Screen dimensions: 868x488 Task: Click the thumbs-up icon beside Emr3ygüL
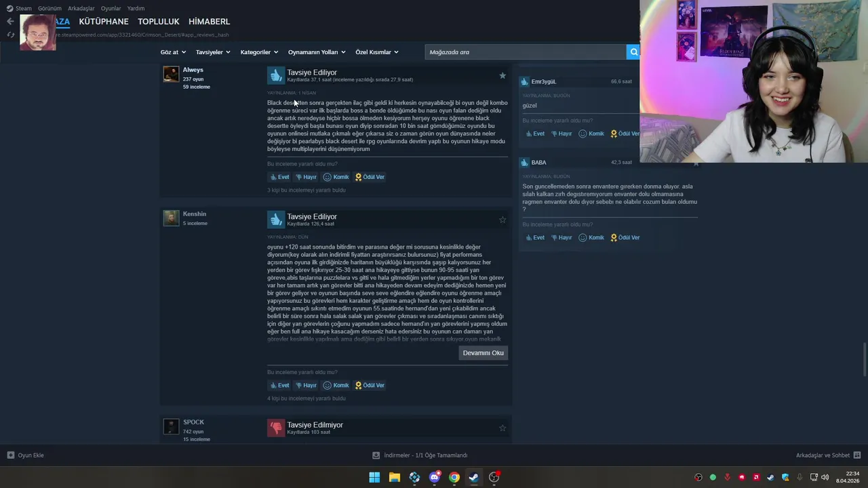tap(524, 82)
